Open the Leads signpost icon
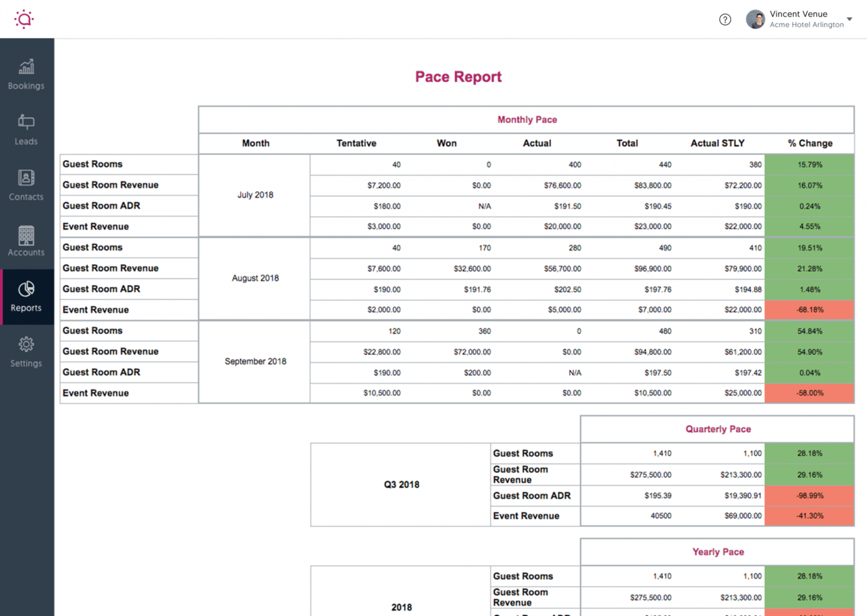 tap(26, 122)
